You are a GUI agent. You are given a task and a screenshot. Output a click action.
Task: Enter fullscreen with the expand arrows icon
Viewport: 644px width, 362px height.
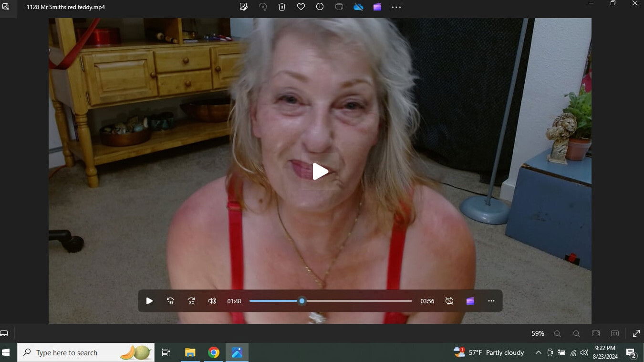click(x=636, y=333)
